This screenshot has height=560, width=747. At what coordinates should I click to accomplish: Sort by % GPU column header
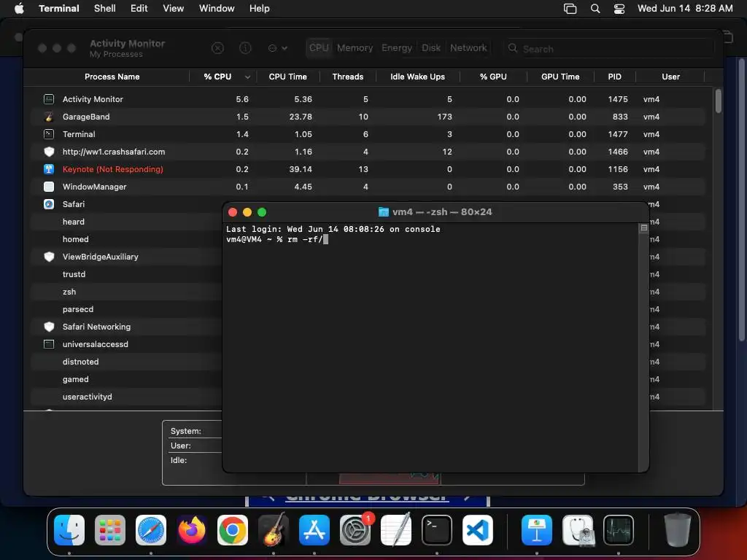click(x=493, y=77)
